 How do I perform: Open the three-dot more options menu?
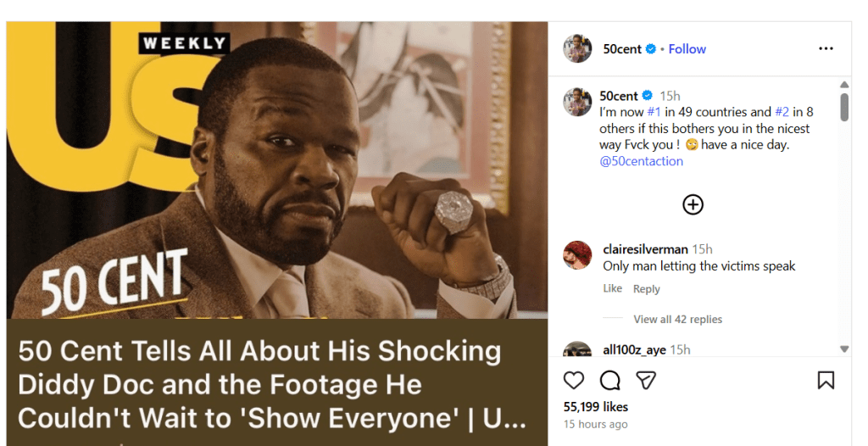coord(826,49)
